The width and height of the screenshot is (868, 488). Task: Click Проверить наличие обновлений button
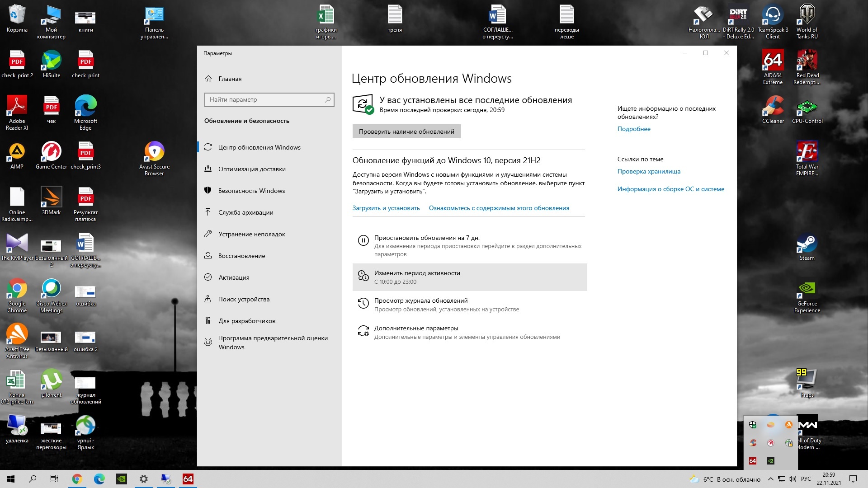(406, 131)
